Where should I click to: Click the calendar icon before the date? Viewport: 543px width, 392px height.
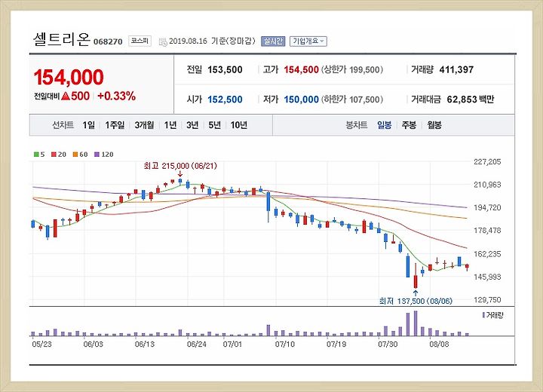coord(163,42)
